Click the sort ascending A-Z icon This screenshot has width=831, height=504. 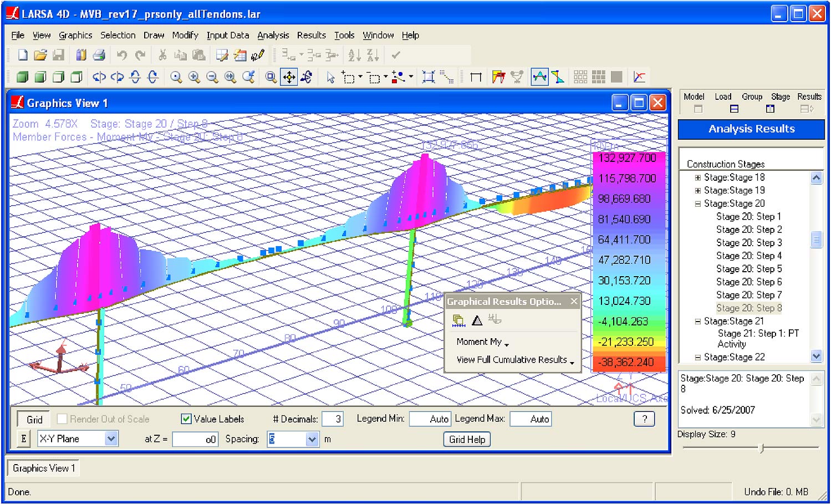tap(355, 55)
